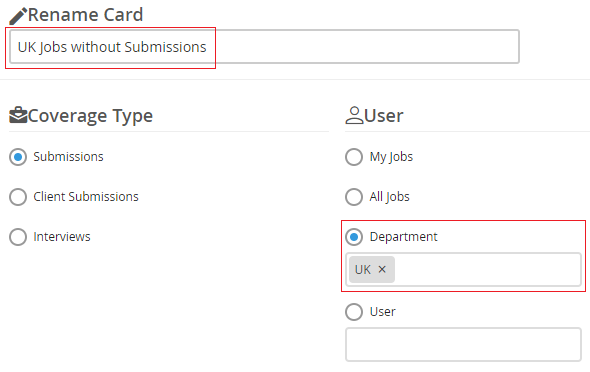Click the My Jobs label
590x372 pixels.
coord(391,157)
